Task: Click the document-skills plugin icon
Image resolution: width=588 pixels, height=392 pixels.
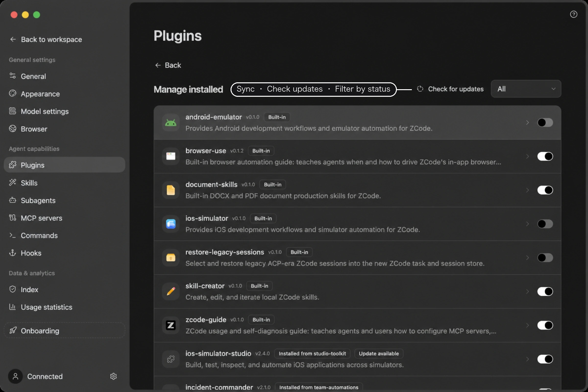Action: tap(171, 190)
